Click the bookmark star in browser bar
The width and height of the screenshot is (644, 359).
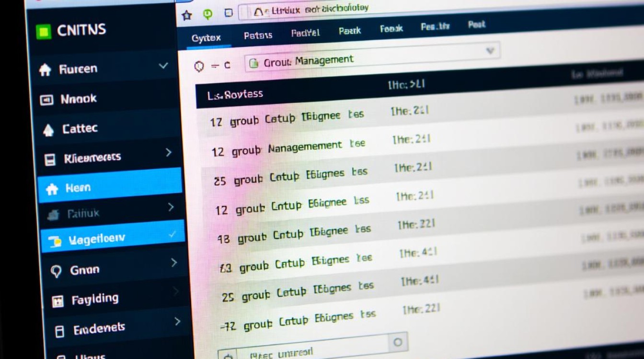click(x=187, y=15)
